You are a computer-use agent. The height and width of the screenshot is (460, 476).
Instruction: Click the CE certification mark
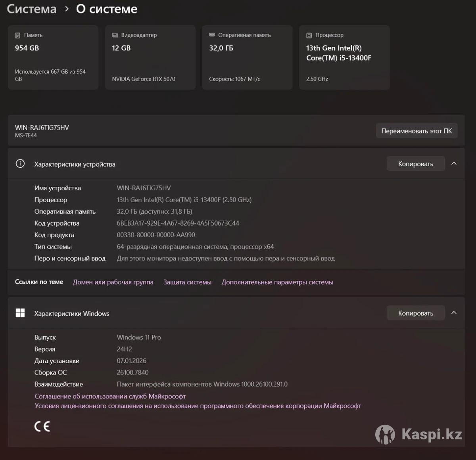click(42, 426)
